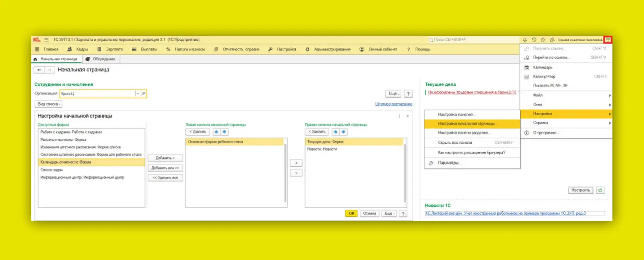This screenshot has height=260, width=644.
Task: Click the << Удалить все button
Action: (x=165, y=178)
